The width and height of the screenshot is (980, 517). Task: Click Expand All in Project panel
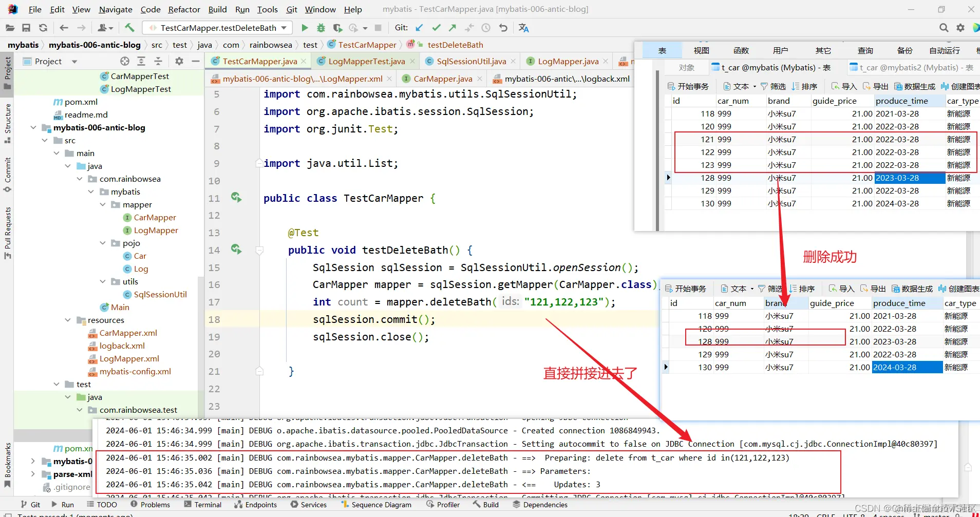(141, 61)
